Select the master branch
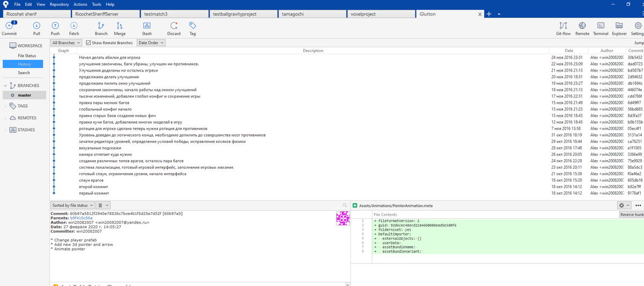 (x=24, y=95)
